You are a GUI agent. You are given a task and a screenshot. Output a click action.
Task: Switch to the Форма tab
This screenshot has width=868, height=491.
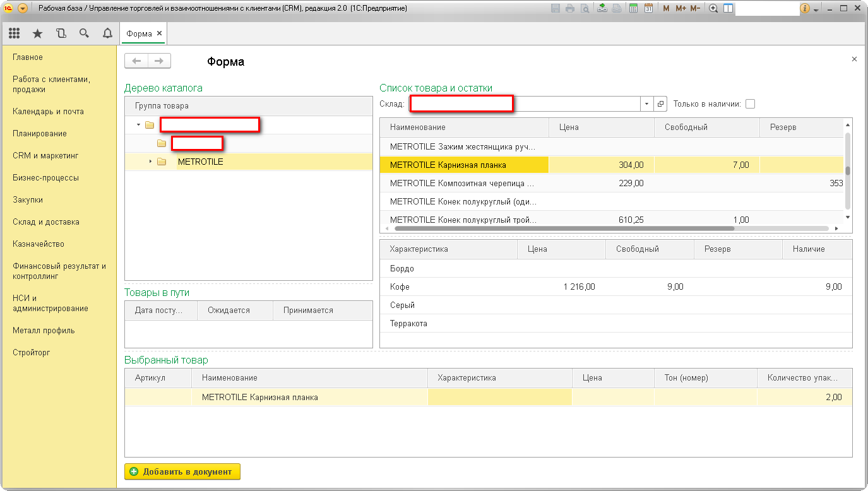pyautogui.click(x=139, y=33)
